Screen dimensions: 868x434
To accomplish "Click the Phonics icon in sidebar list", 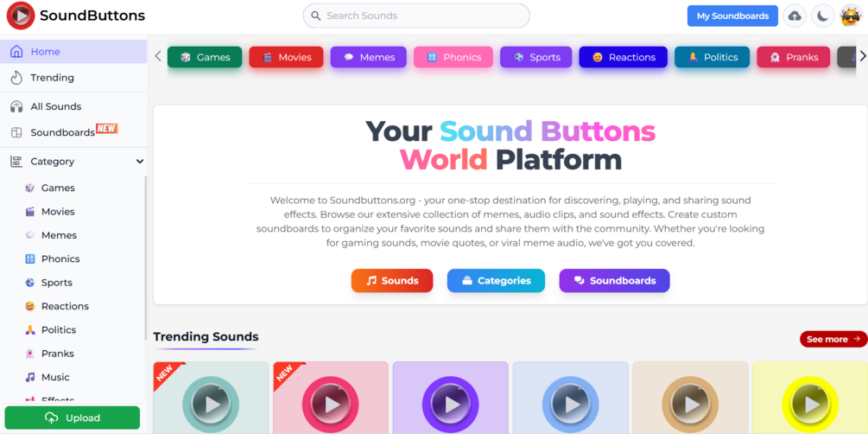I will point(30,258).
